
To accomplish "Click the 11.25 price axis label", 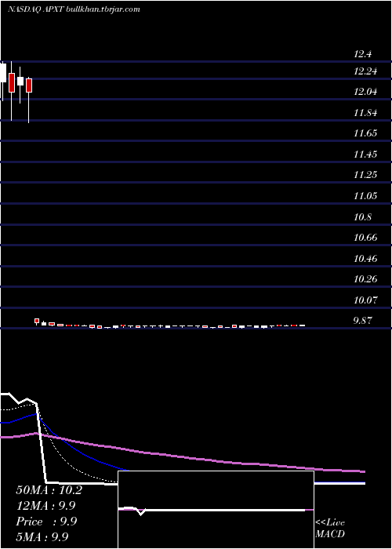I will coord(365,175).
